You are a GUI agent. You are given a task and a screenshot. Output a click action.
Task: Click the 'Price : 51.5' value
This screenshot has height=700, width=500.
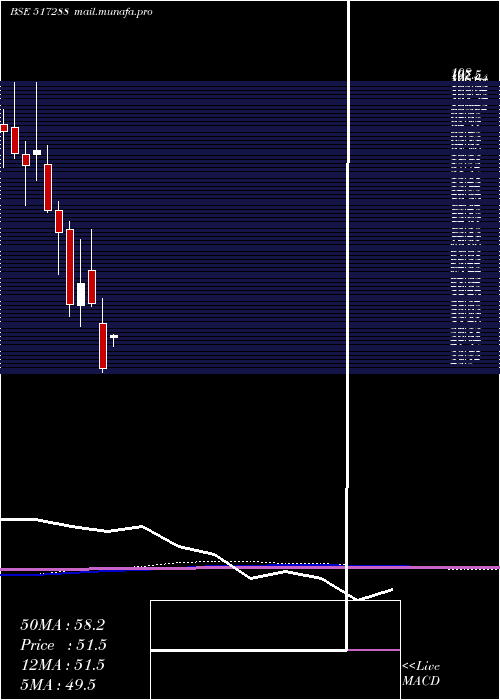(x=63, y=645)
